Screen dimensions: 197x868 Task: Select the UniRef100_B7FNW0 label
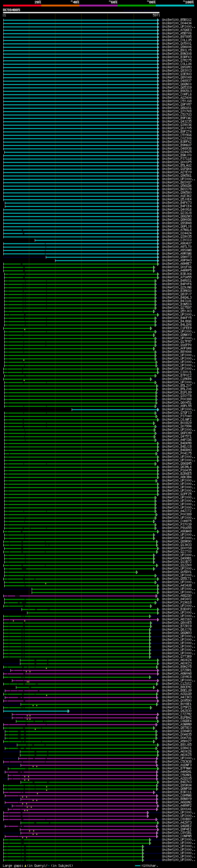(x=177, y=768)
